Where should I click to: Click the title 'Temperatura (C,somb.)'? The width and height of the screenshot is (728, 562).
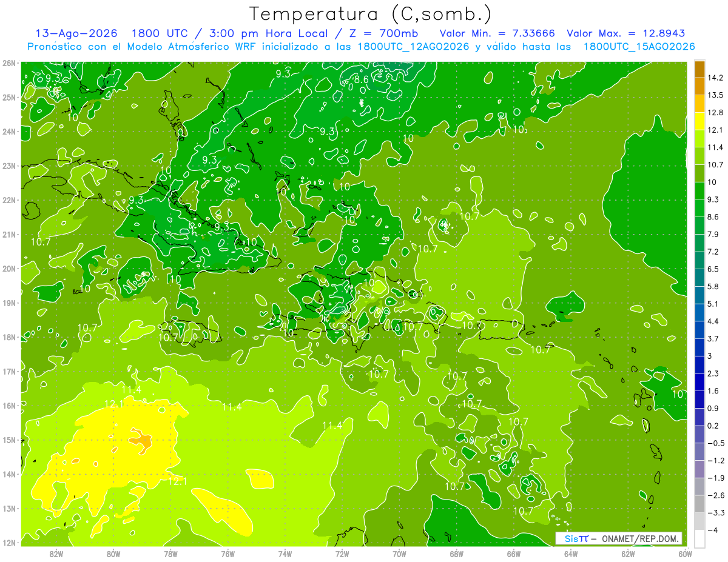371,15
